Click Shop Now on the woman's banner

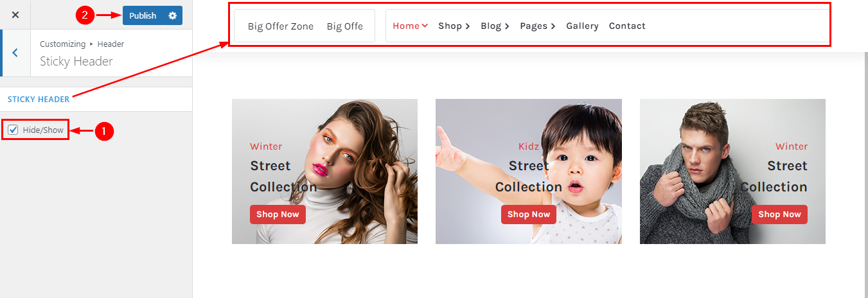[x=278, y=215]
